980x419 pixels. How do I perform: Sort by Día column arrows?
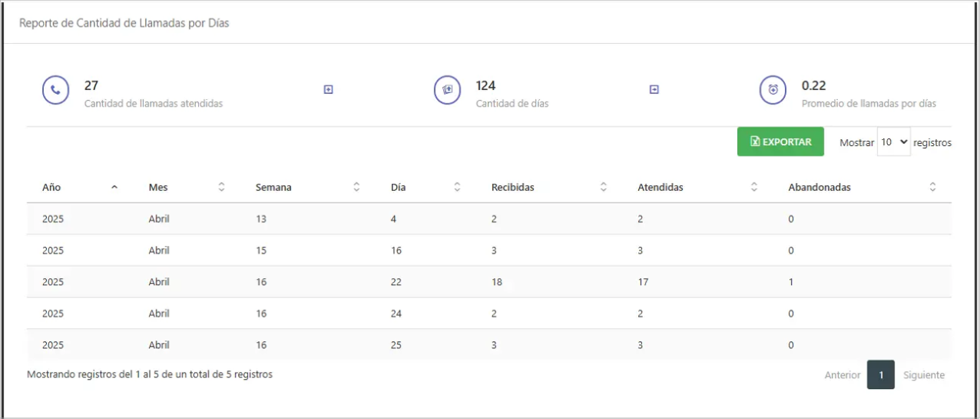coord(457,188)
